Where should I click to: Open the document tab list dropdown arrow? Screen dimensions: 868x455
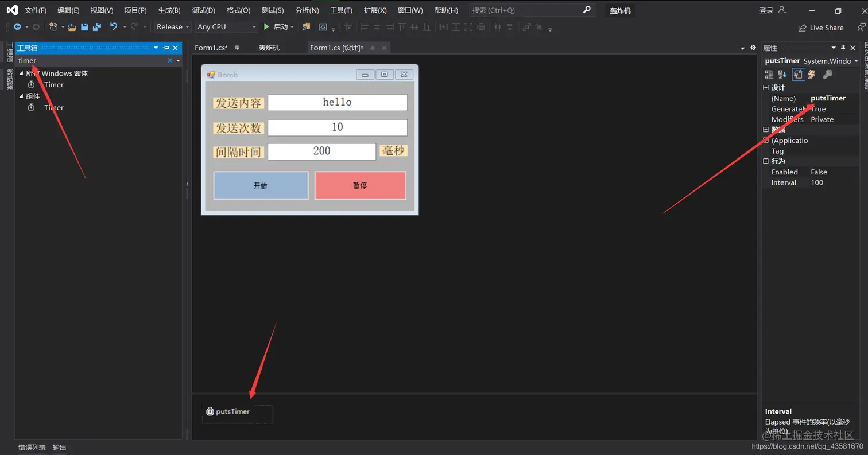pos(742,48)
